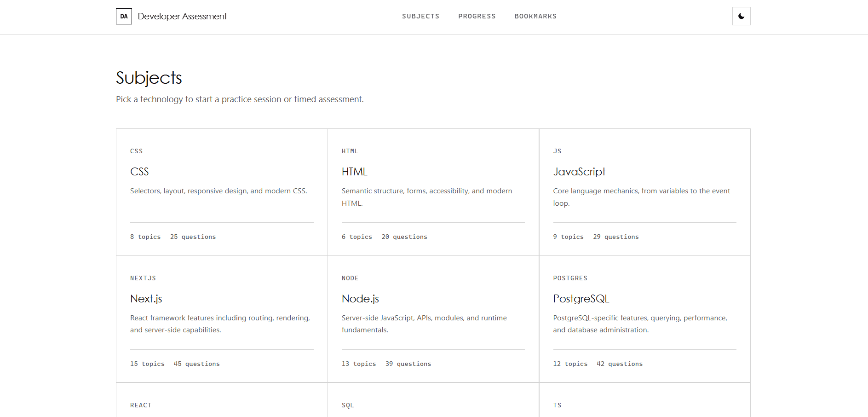Select the SQL card label
Screen dimensions: 868x417
click(x=348, y=405)
